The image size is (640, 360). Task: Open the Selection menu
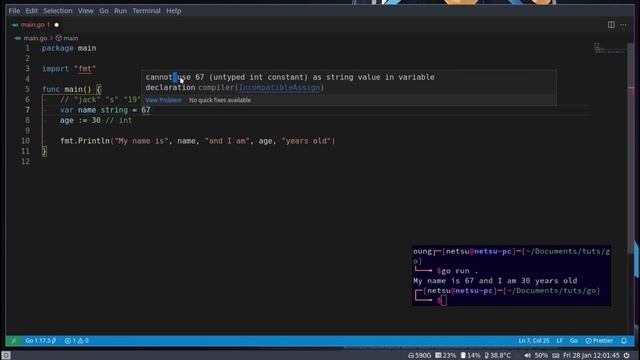pyautogui.click(x=58, y=11)
